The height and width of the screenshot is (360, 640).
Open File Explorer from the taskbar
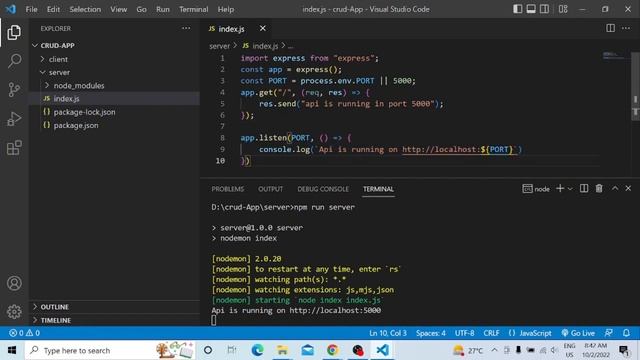(282, 350)
